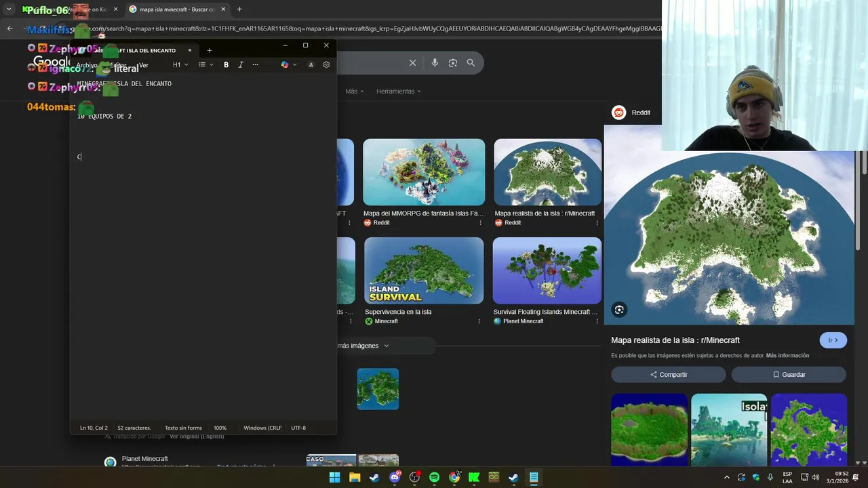Go back in Chrome
The width and height of the screenshot is (868, 488).
(x=9, y=28)
